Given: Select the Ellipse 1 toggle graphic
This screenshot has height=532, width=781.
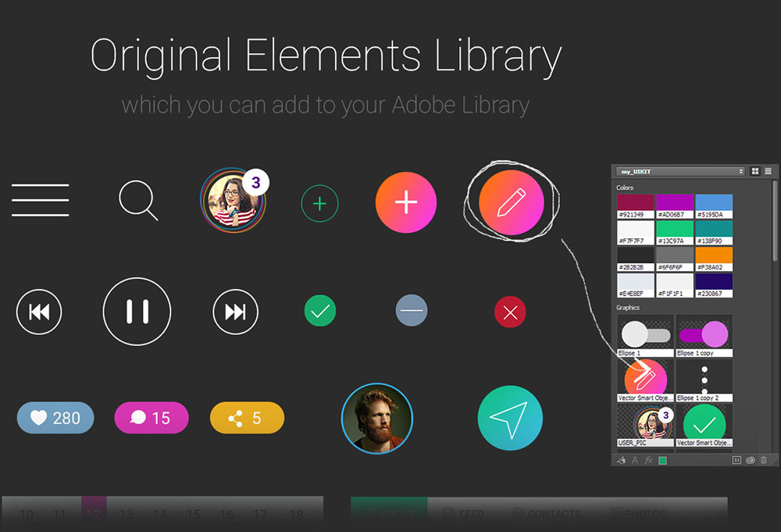Looking at the screenshot, I should pyautogui.click(x=645, y=335).
